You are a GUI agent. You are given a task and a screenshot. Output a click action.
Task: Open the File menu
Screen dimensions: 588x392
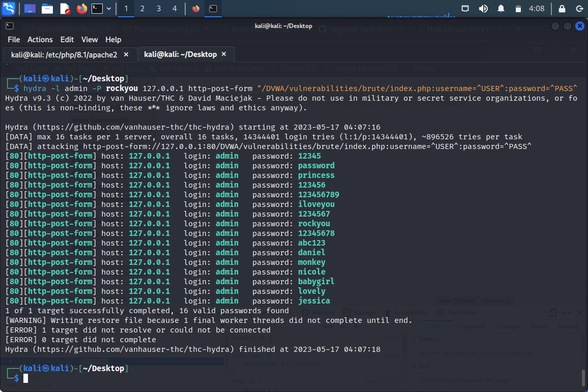(x=14, y=39)
